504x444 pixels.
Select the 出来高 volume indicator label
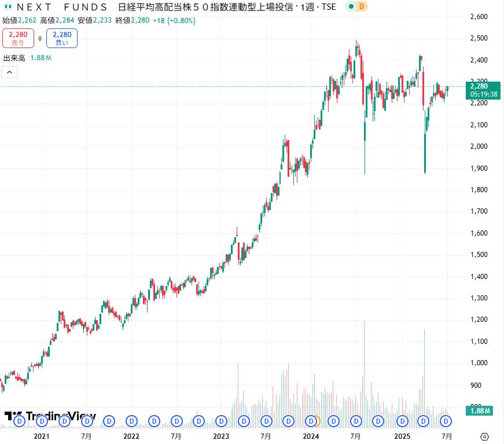coord(14,58)
